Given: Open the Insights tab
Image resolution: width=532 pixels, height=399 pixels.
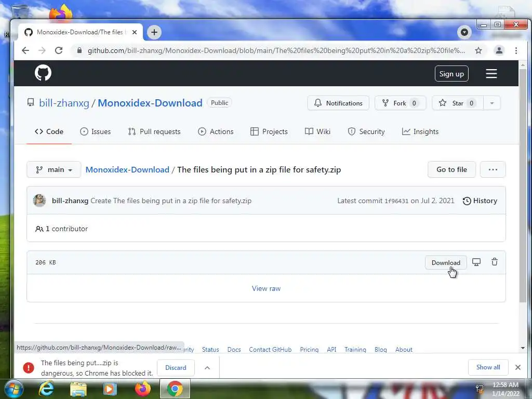Looking at the screenshot, I should 420,131.
